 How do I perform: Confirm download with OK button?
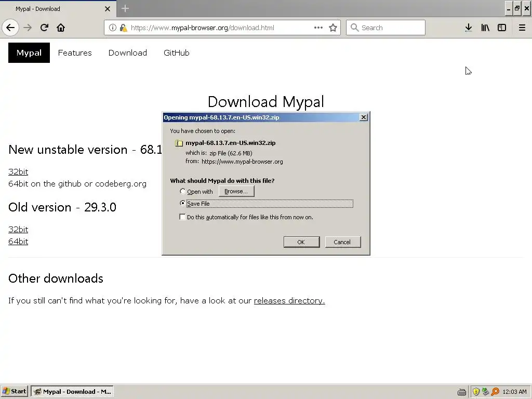point(301,242)
